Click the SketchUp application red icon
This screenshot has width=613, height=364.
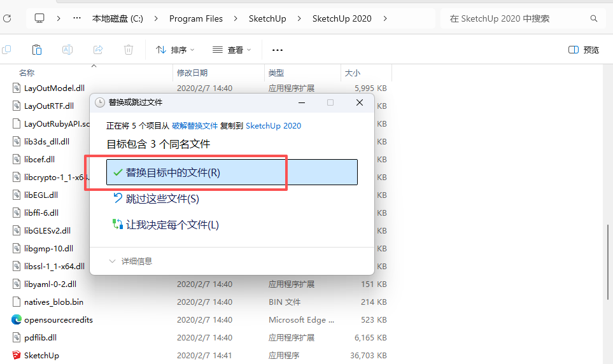(17, 355)
